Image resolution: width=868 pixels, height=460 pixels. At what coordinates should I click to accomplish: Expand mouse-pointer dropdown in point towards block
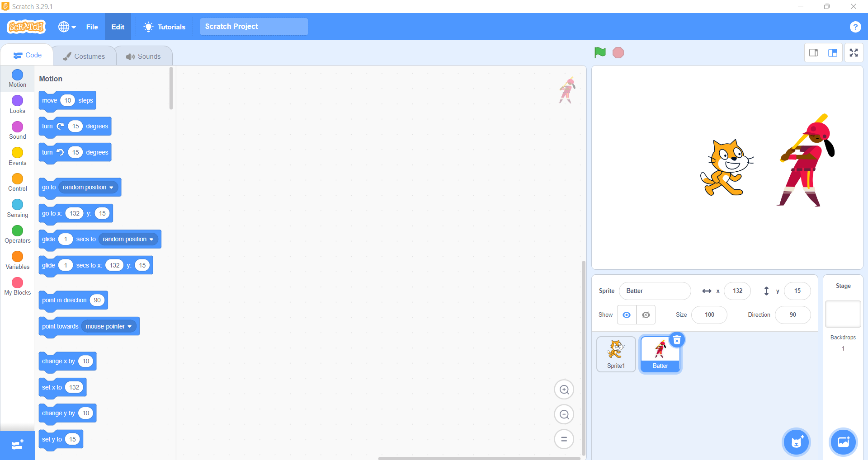(130, 327)
